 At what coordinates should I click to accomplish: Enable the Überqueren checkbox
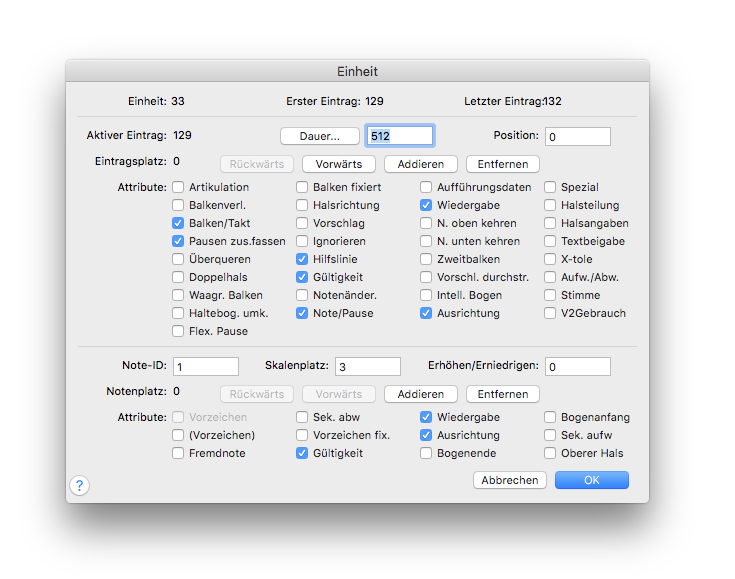coord(178,259)
